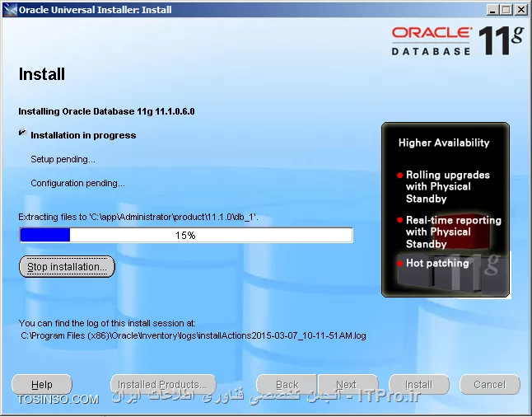The height and width of the screenshot is (417, 532).
Task: Select the 'Installation in progress' status text
Action: coord(83,135)
